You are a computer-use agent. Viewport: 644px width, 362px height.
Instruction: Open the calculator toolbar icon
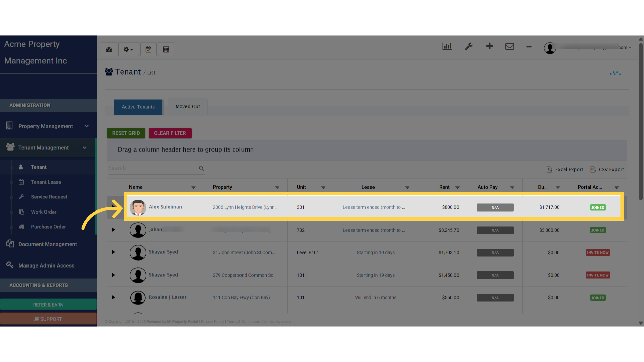coord(166,49)
